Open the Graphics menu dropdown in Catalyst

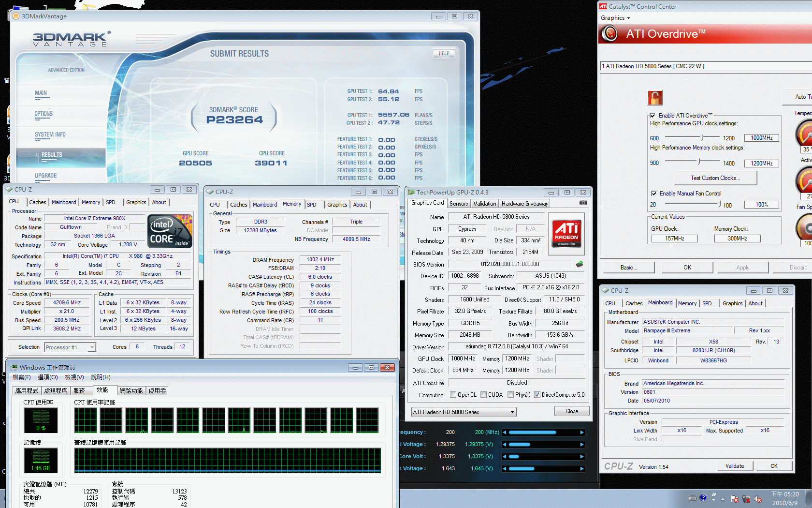615,18
